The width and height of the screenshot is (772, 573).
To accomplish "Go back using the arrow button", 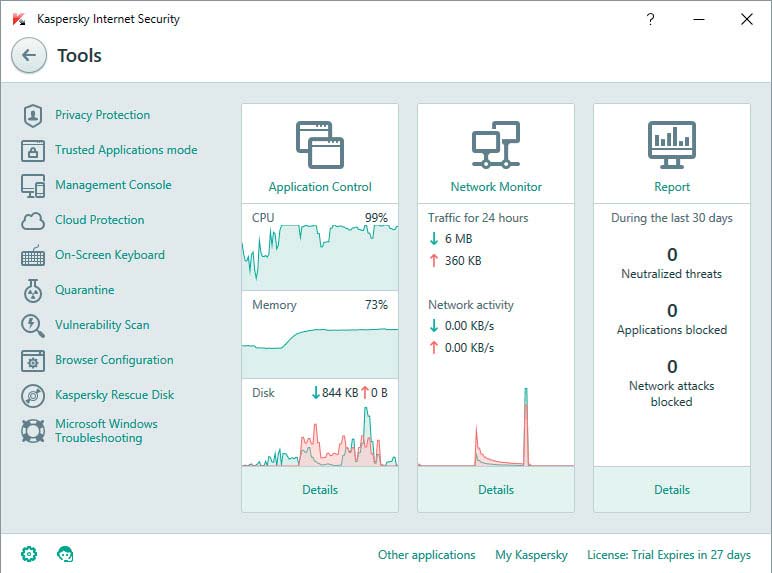I will pos(29,56).
